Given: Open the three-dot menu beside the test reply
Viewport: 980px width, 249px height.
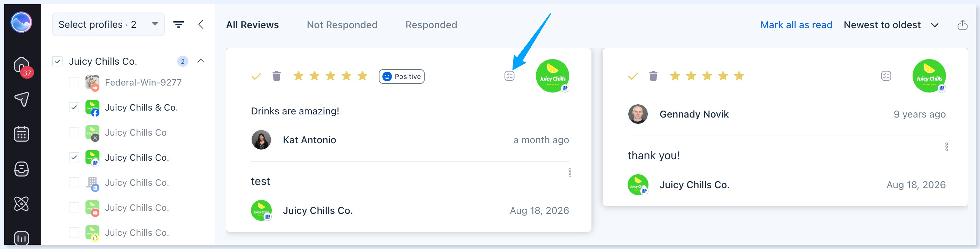Looking at the screenshot, I should click(x=570, y=172).
